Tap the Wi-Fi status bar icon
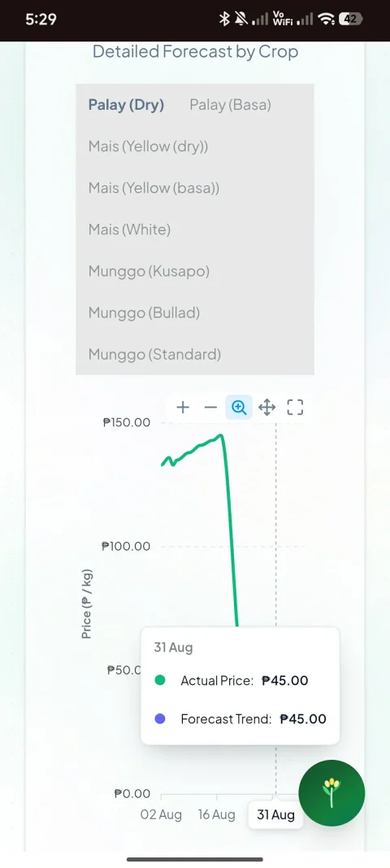This screenshot has height=868, width=390. [x=327, y=20]
